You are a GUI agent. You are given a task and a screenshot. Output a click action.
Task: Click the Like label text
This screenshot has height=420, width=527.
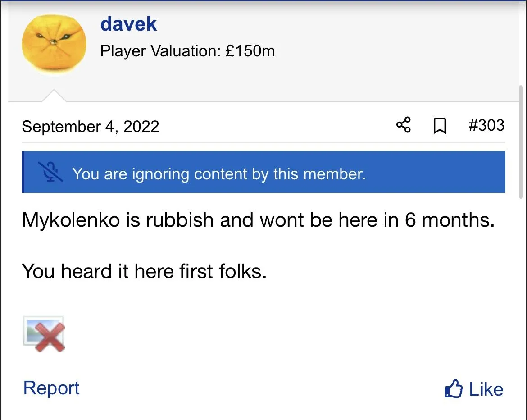point(486,389)
